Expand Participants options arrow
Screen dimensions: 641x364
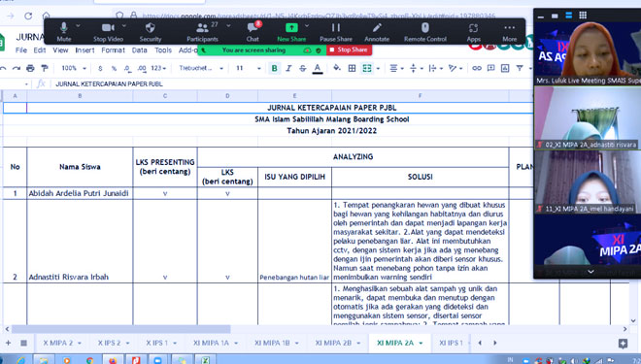point(228,26)
